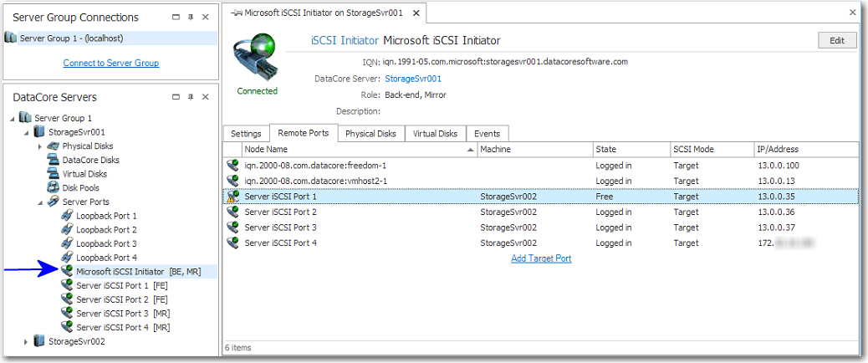Close the Microsoft iSCSI Initiator tab
Image resolution: width=868 pixels, height=363 pixels.
pyautogui.click(x=416, y=13)
